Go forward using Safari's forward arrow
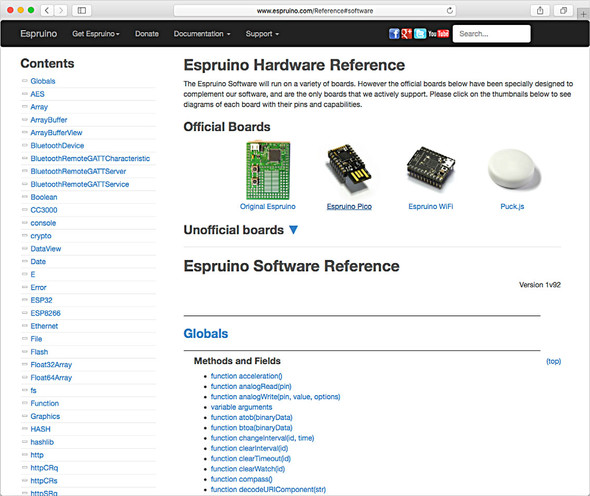Image resolution: width=590 pixels, height=496 pixels. (61, 11)
